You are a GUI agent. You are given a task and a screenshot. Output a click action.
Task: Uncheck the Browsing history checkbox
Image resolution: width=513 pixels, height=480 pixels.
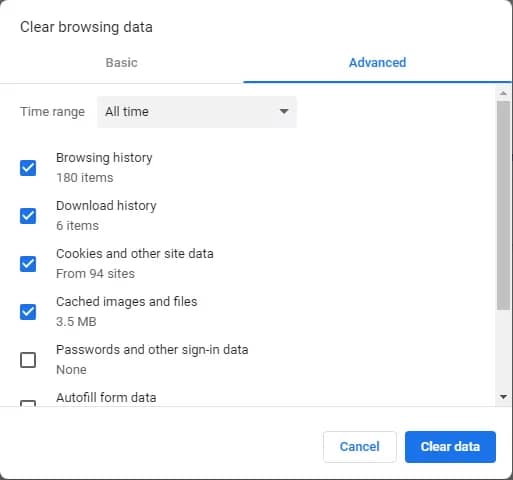coord(28,168)
